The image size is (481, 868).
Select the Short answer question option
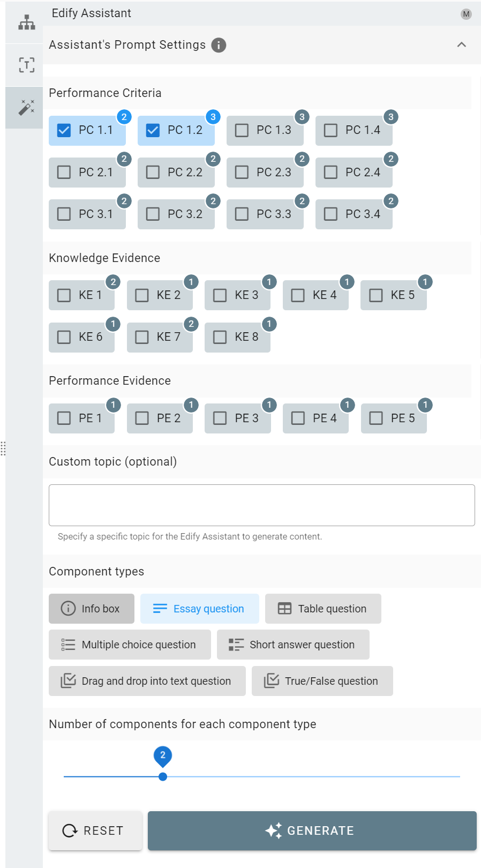293,645
